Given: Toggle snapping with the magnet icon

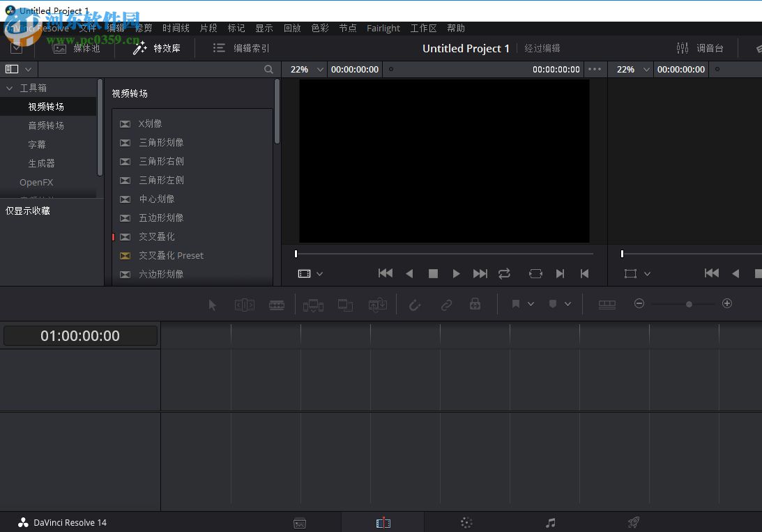Looking at the screenshot, I should point(415,305).
